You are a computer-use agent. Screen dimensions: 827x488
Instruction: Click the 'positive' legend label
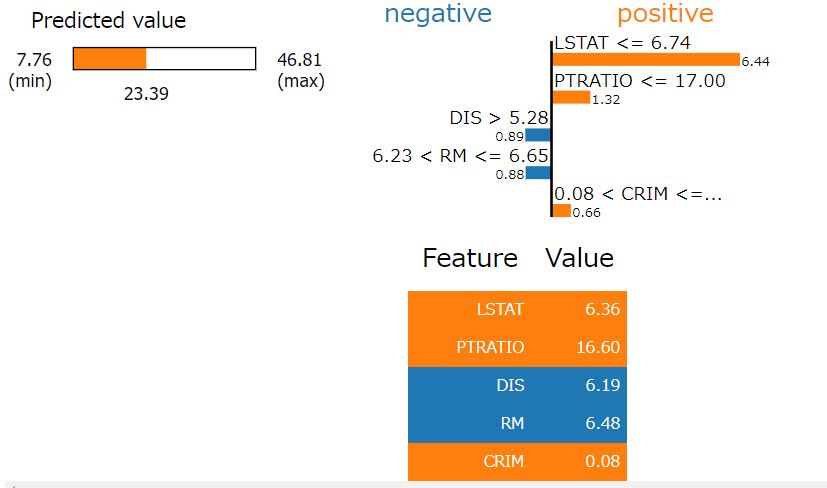point(665,14)
